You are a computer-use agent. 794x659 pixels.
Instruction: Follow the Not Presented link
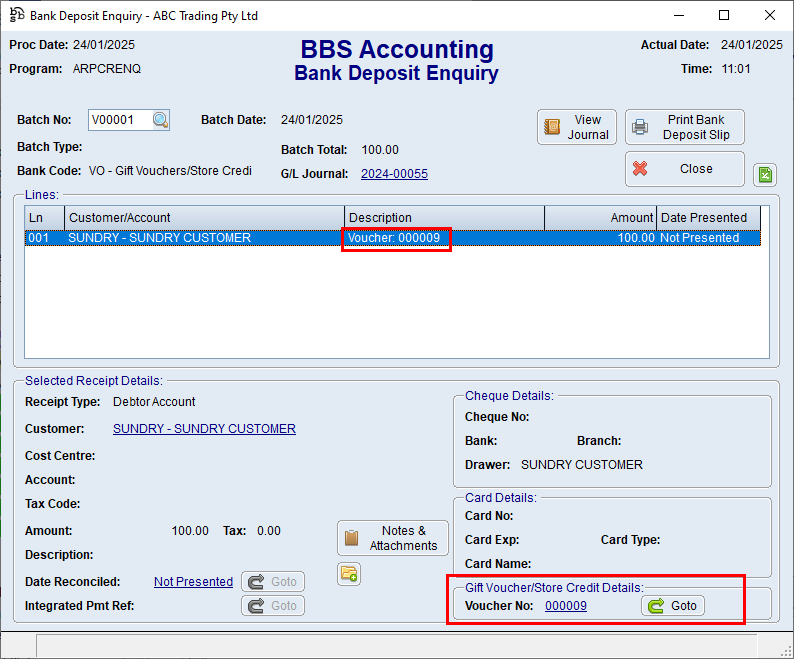tap(193, 582)
